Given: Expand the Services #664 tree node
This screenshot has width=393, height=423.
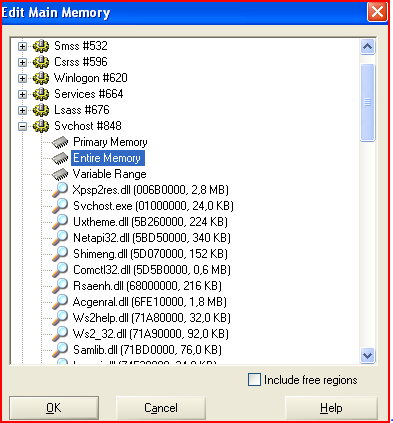Looking at the screenshot, I should click(22, 94).
